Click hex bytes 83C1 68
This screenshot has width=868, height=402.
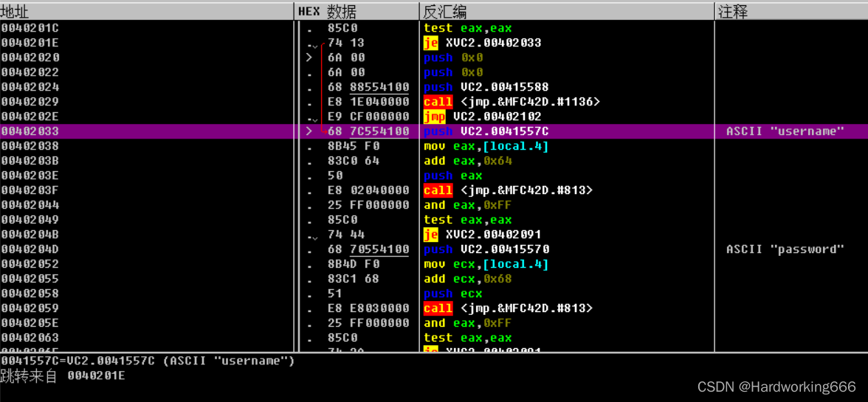353,279
